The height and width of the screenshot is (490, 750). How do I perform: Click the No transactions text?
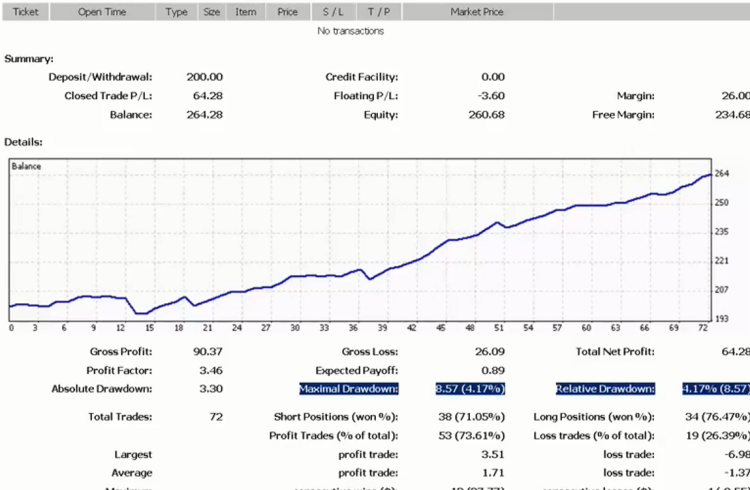351,31
